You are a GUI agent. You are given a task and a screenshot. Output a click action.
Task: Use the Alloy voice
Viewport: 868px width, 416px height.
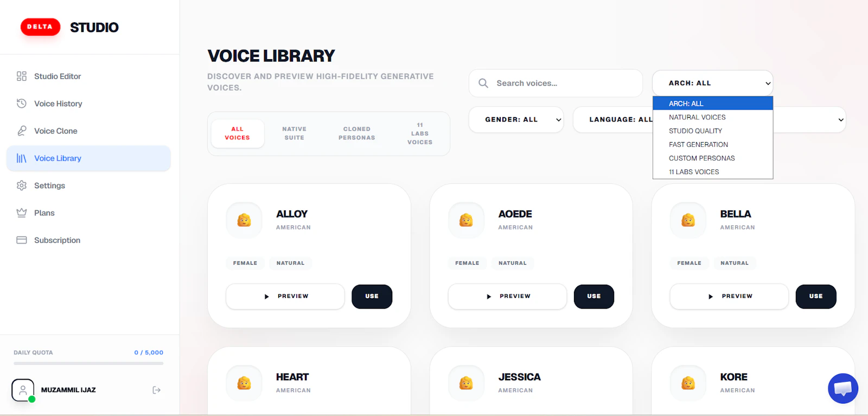click(372, 297)
